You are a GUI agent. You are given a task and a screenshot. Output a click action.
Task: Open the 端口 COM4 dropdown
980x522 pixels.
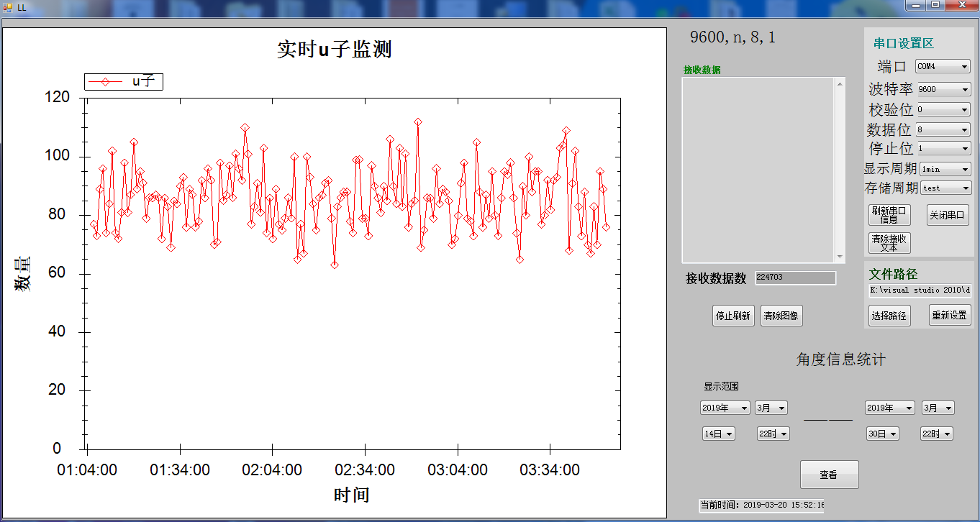[943, 66]
